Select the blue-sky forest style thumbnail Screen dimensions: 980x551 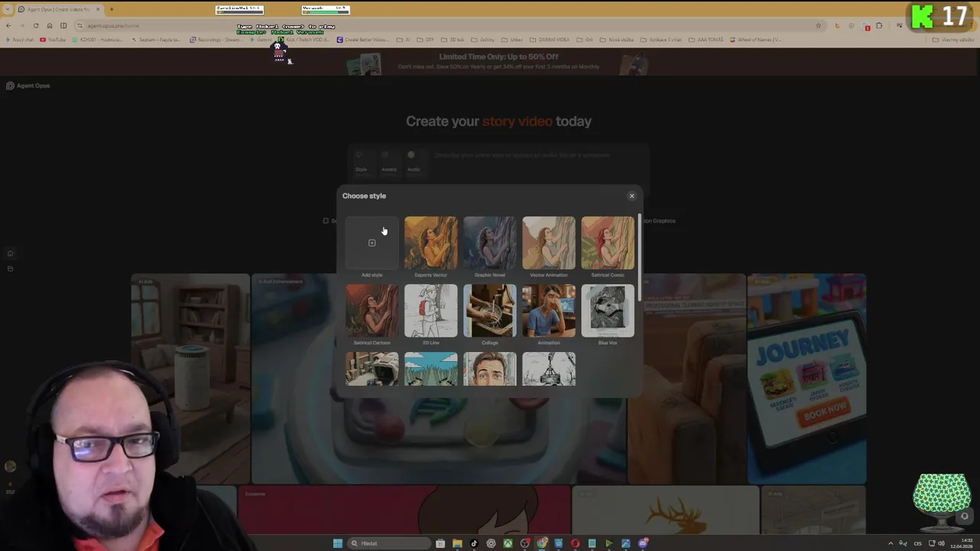[x=431, y=369]
